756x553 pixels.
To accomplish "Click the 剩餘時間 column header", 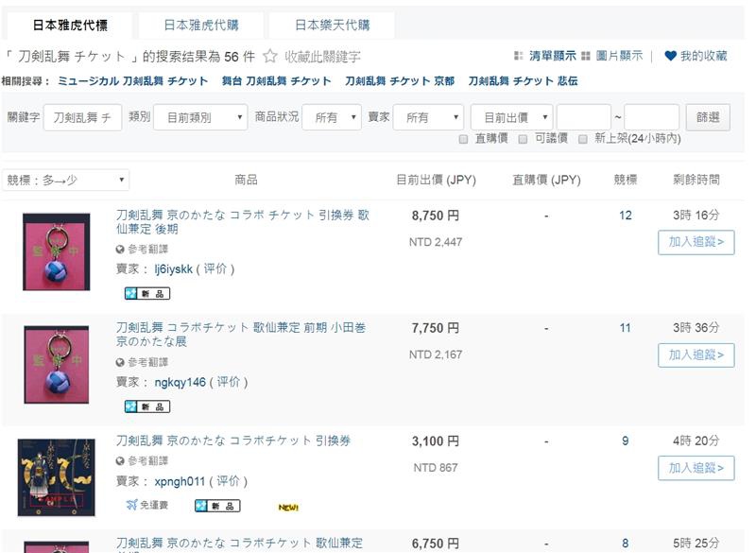I will click(696, 180).
